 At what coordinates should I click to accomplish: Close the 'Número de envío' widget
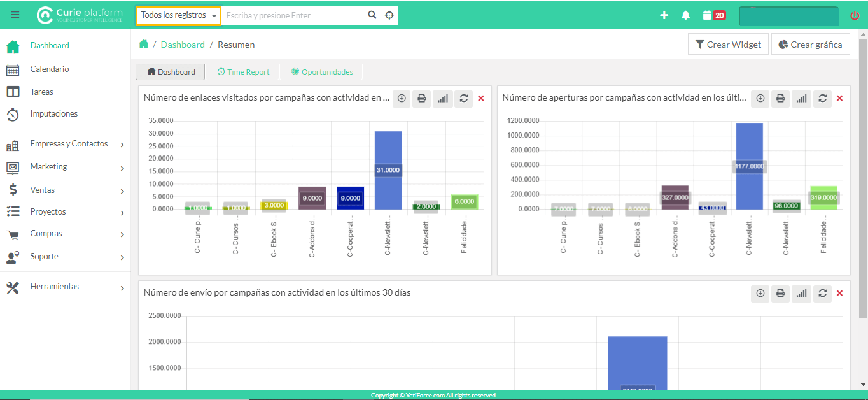tap(840, 293)
